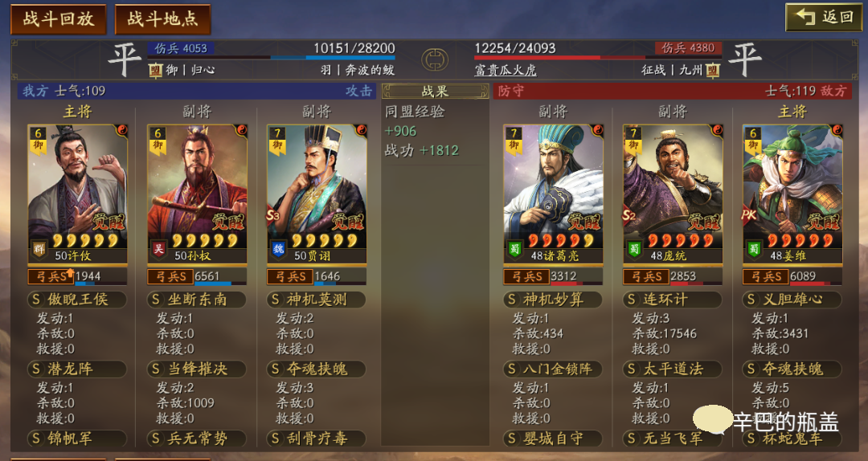Expand the 傲睨王侯 skill entry
This screenshot has height=461, width=868.
pyautogui.click(x=77, y=300)
